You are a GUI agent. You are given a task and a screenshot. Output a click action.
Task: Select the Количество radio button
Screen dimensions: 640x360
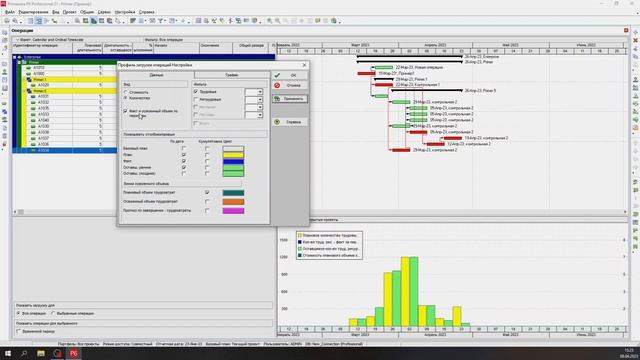pyautogui.click(x=126, y=98)
